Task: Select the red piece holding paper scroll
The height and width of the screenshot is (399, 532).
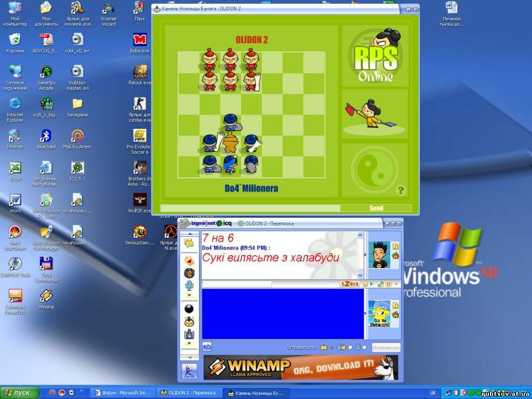Action: [252, 81]
